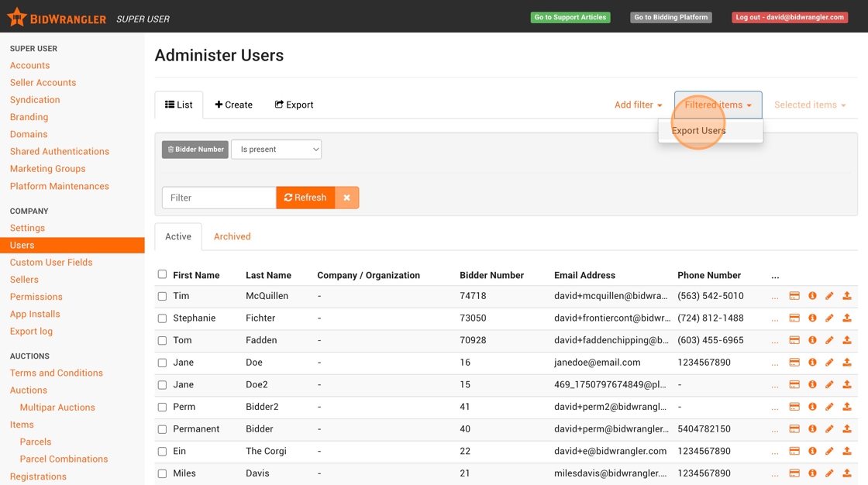Image resolution: width=868 pixels, height=485 pixels.
Task: Click the Go to Support Articles button
Action: (570, 17)
